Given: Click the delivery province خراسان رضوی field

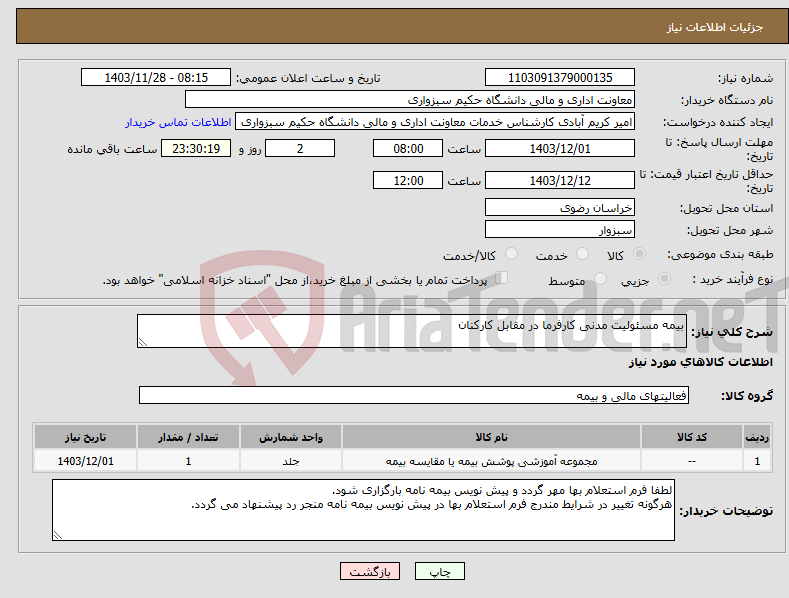Looking at the screenshot, I should [560, 207].
